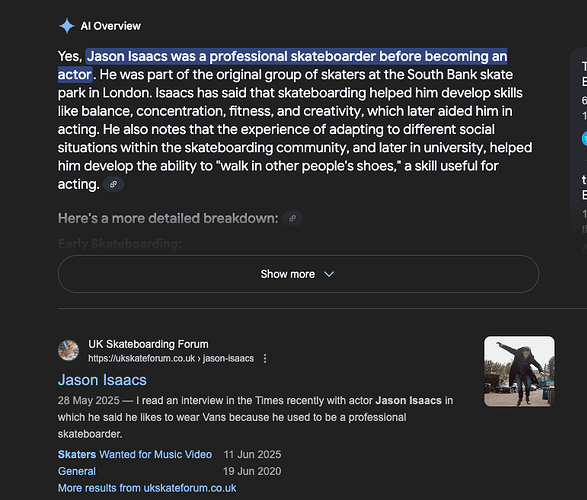The width and height of the screenshot is (587, 500).
Task: Click highlighted text "Jason Isaacs was a professional skateboarder"
Action: (231, 56)
